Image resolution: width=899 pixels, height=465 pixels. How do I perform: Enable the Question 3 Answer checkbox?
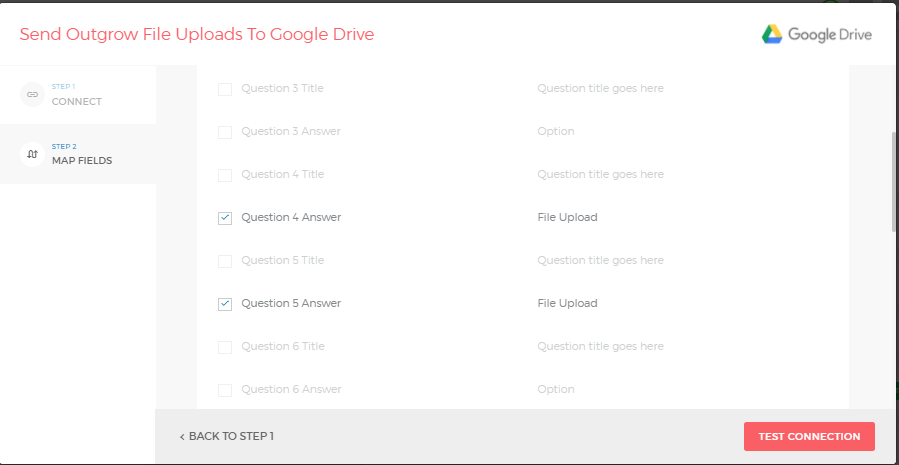[x=225, y=132]
